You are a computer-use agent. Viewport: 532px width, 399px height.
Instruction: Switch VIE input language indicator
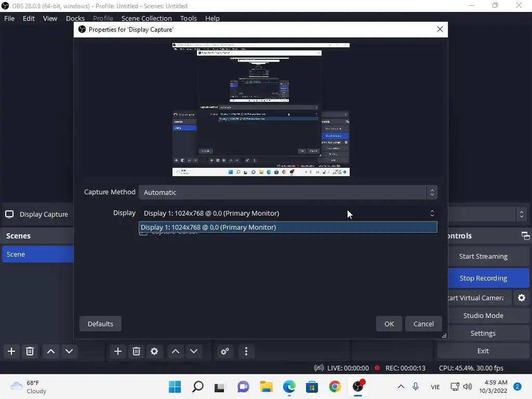point(435,387)
